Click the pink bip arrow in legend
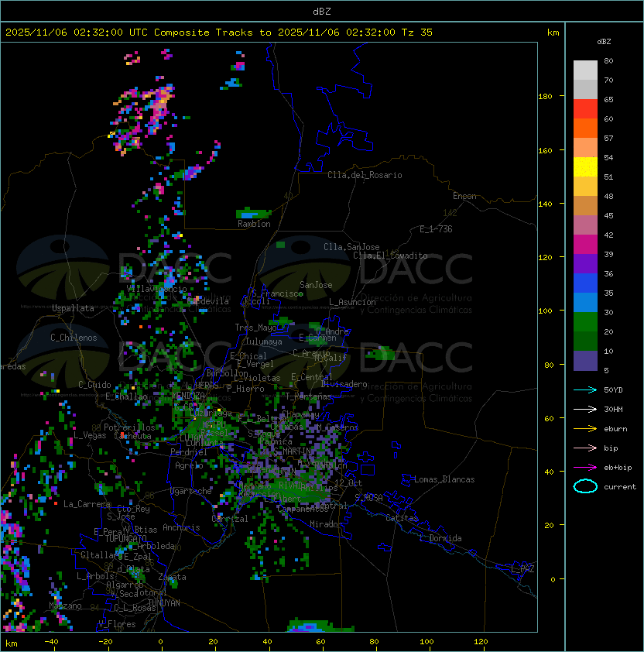This screenshot has height=652, width=644. (x=585, y=448)
